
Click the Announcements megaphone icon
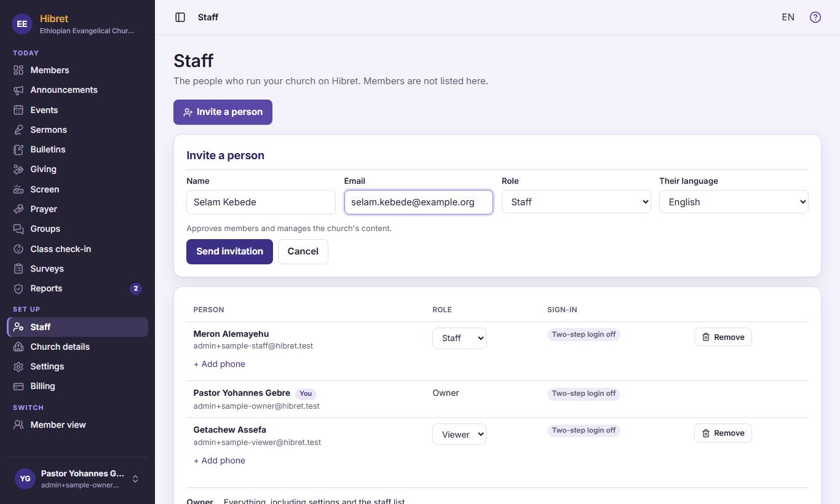(18, 90)
